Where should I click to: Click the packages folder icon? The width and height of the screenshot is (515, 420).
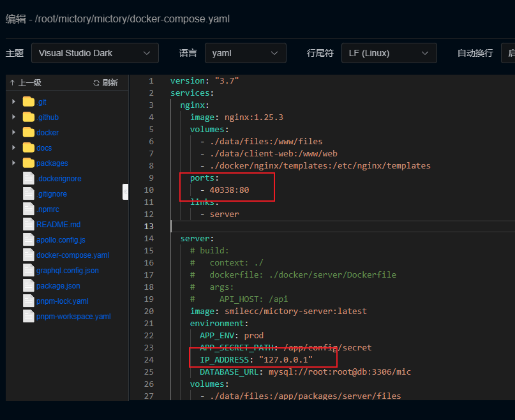(x=29, y=163)
